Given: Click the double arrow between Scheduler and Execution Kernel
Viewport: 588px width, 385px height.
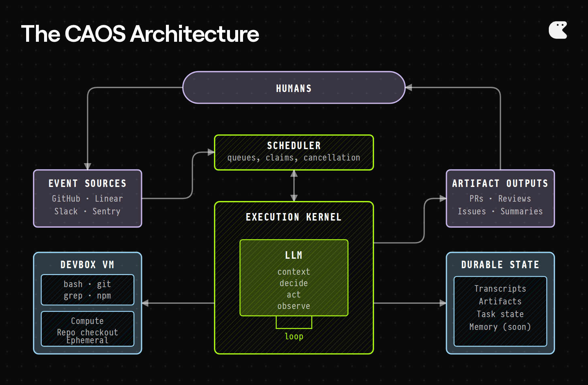Looking at the screenshot, I should click(x=293, y=186).
